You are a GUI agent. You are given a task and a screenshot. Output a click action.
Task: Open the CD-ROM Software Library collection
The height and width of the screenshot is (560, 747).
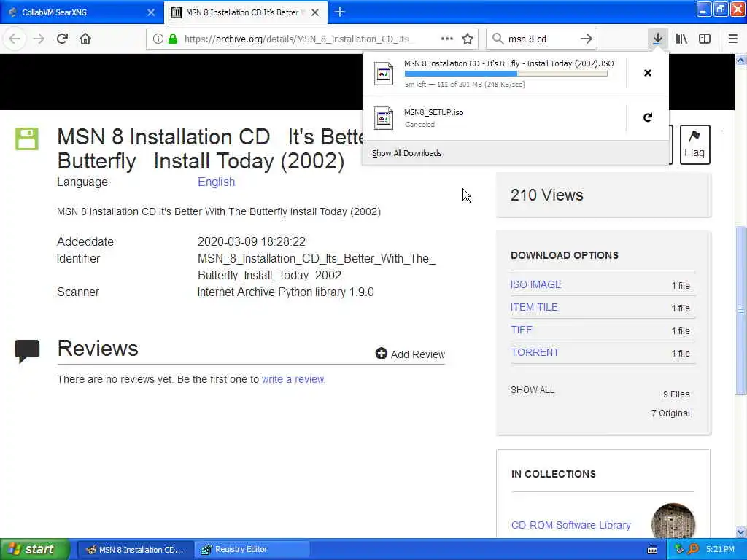point(570,525)
